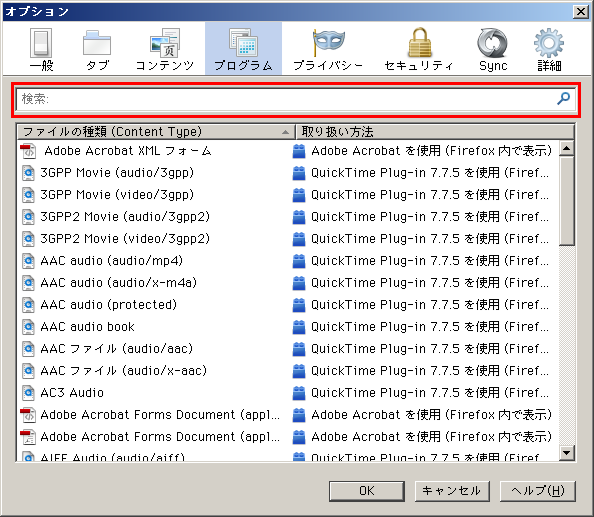The height and width of the screenshot is (517, 594).
Task: Select 3GPP Movie (video/3gpp) row
Action: point(288,195)
